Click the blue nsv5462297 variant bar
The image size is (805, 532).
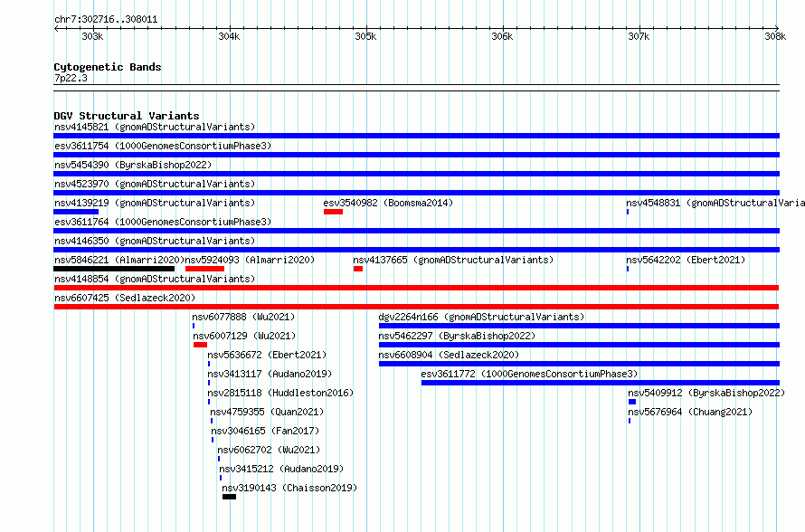(579, 345)
